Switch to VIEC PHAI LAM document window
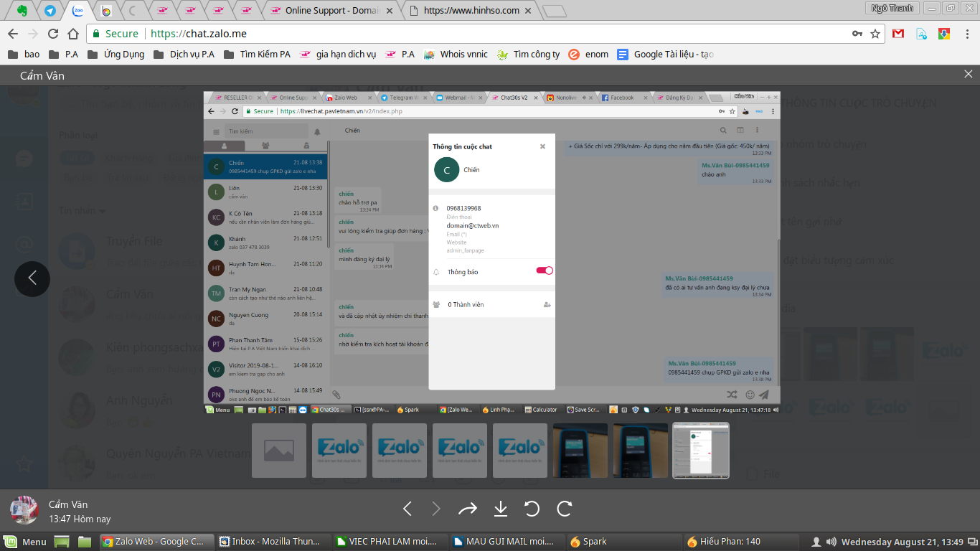This screenshot has height=551, width=980. 390,542
